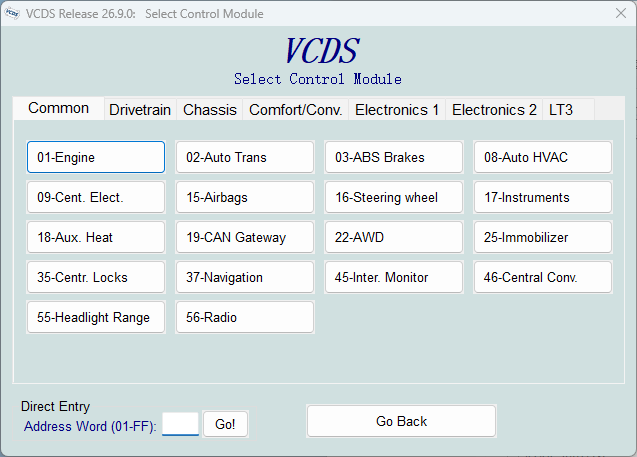
Task: Select the 56-Radio module
Action: tap(245, 317)
